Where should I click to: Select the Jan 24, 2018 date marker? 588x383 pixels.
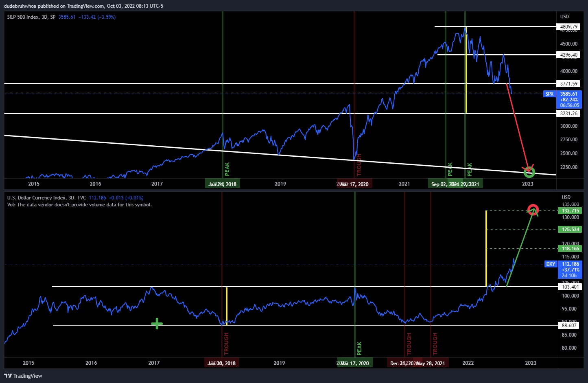[x=222, y=184]
